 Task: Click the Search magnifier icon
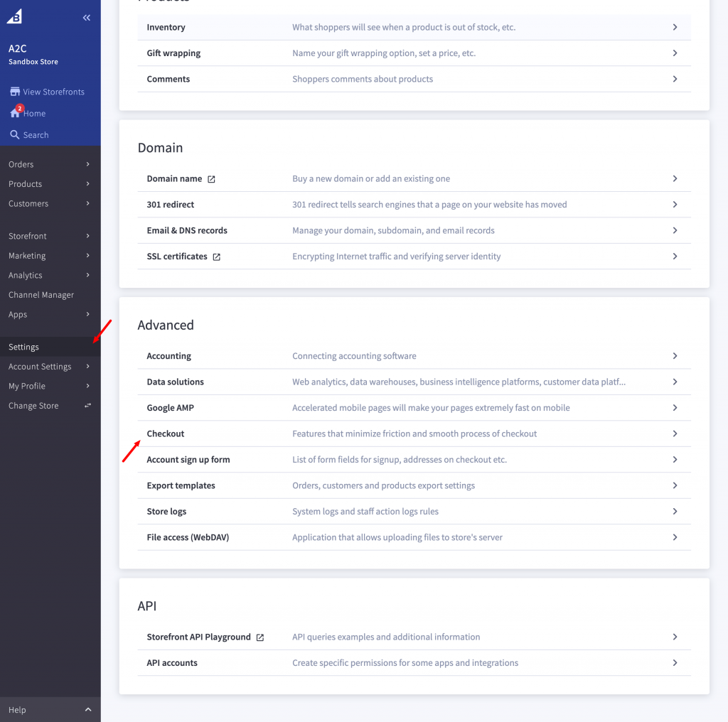(x=15, y=134)
